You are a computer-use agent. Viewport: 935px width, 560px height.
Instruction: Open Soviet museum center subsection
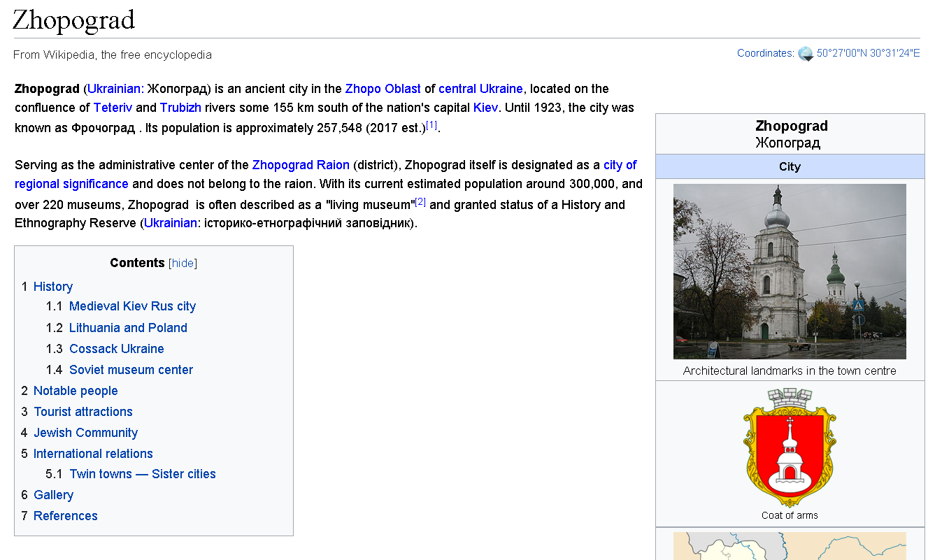click(x=131, y=370)
